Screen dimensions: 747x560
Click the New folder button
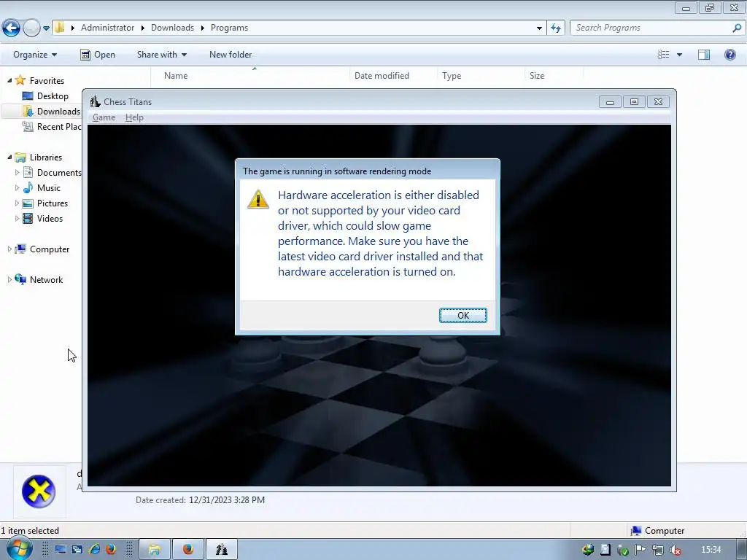point(231,54)
